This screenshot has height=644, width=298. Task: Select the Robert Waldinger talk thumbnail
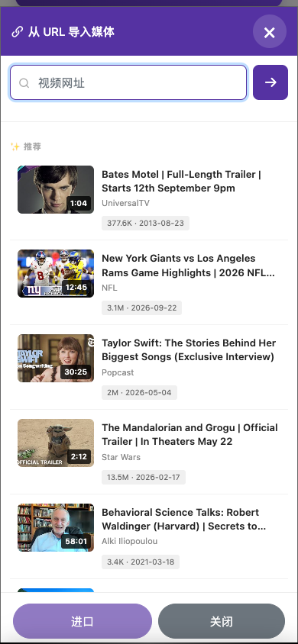56,527
